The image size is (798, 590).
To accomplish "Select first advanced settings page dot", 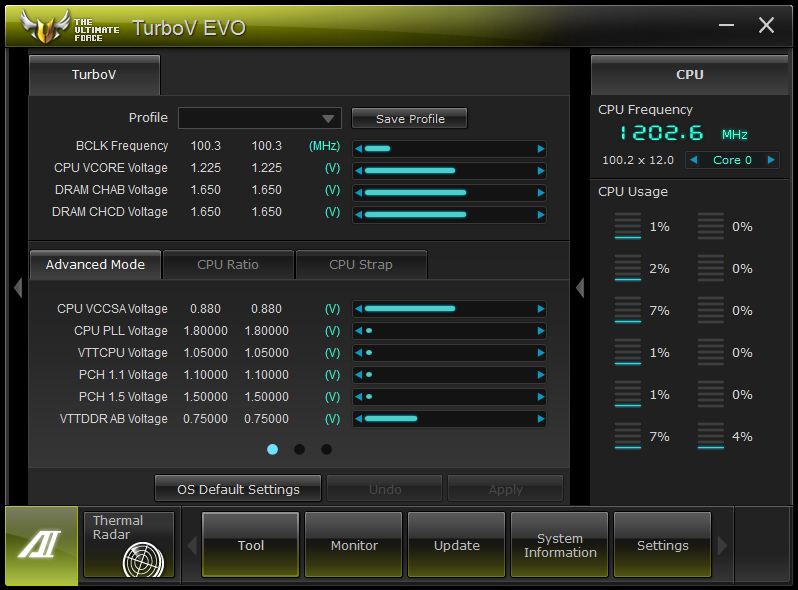I will pos(272,449).
